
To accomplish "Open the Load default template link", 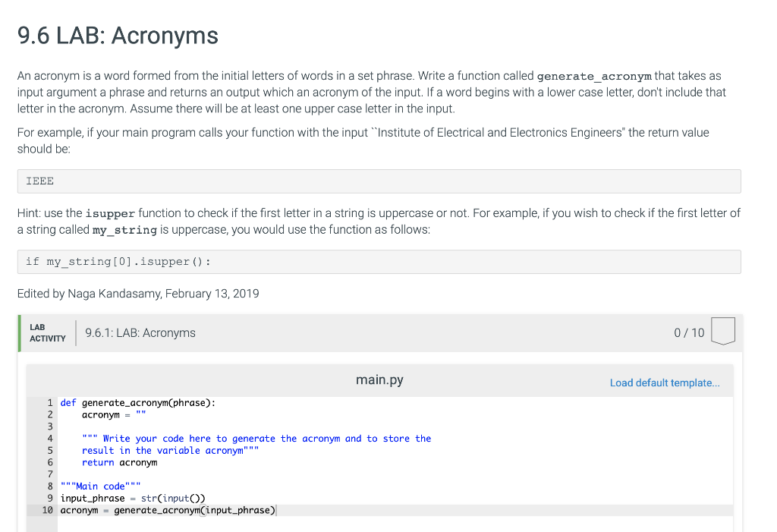I will (665, 382).
